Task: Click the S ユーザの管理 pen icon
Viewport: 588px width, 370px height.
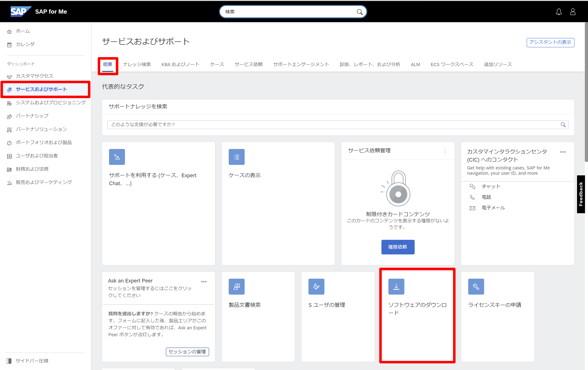Action: [x=316, y=286]
